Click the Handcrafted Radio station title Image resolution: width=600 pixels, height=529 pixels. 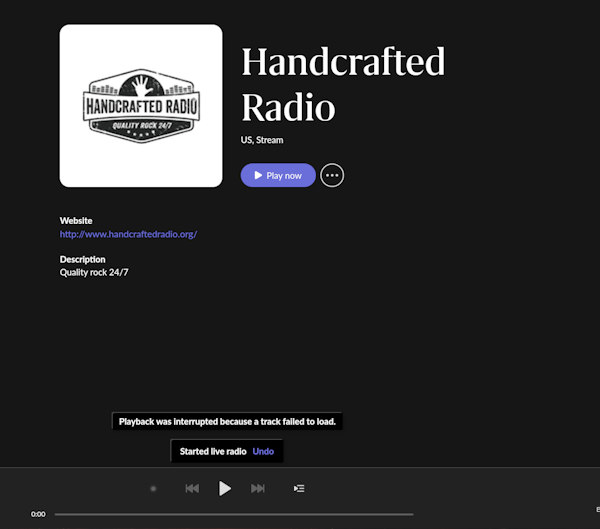click(x=343, y=84)
